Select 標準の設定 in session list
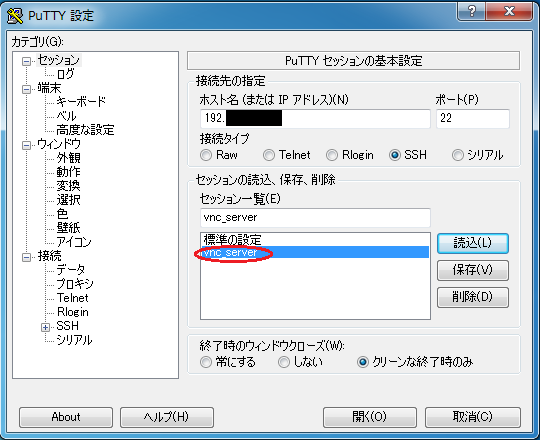Screen dimensions: 540x440 [x=315, y=240]
